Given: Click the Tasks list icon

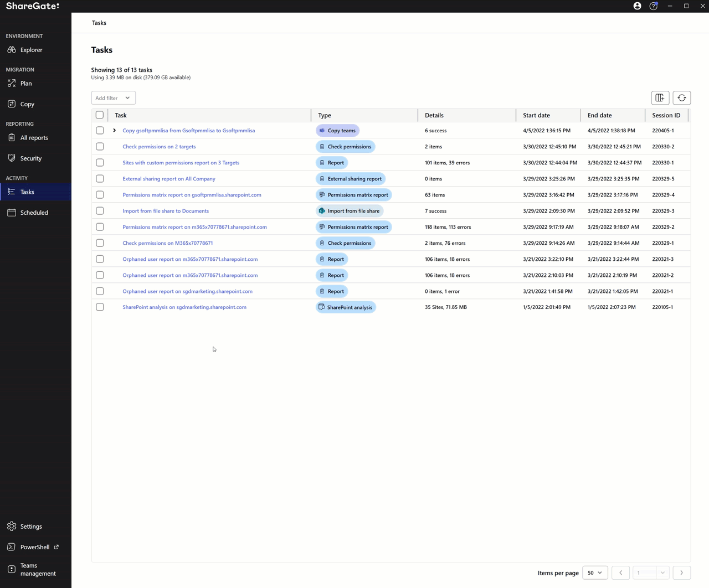Looking at the screenshot, I should coord(12,192).
